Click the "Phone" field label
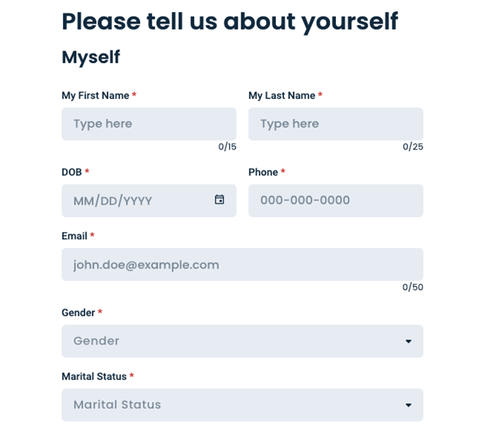479x448 pixels. click(263, 172)
